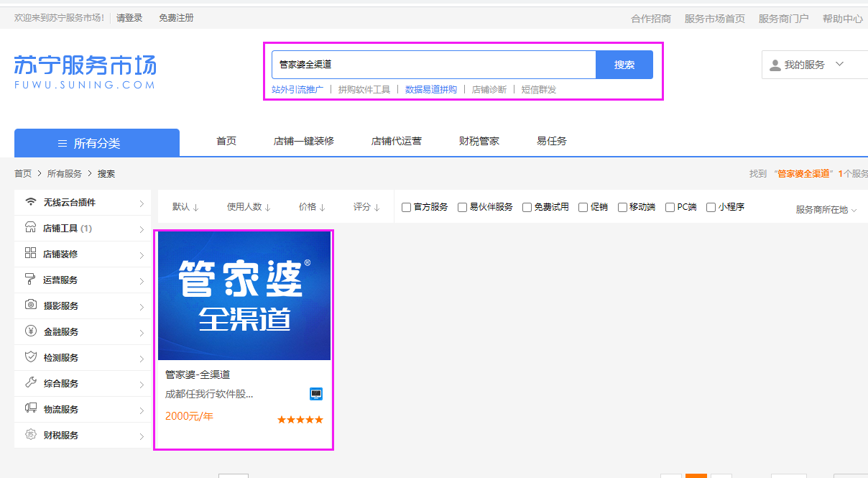Screen dimensions: 868x478
Task: Click the 拼购软件工具 hot search link
Action: coord(364,90)
